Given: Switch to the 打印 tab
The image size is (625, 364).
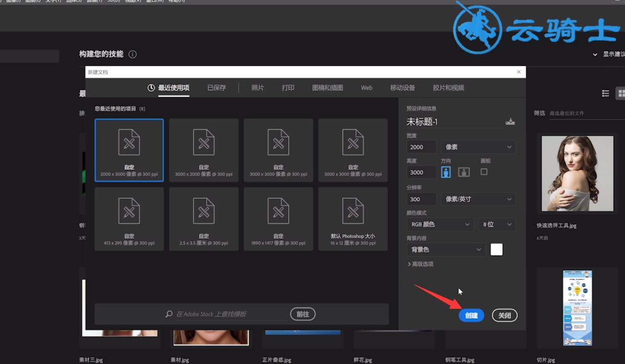Looking at the screenshot, I should [288, 88].
